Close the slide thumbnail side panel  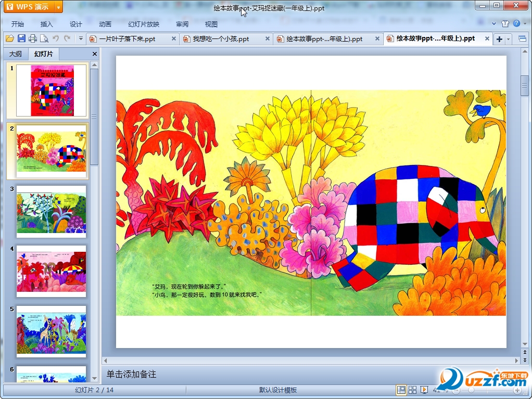click(95, 54)
